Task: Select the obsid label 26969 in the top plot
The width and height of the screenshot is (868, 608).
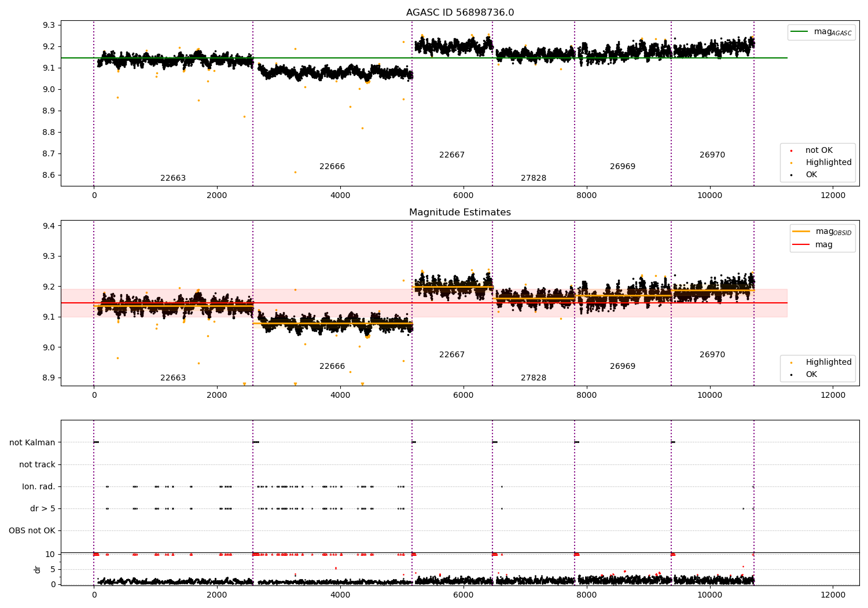Action: pyautogui.click(x=623, y=167)
